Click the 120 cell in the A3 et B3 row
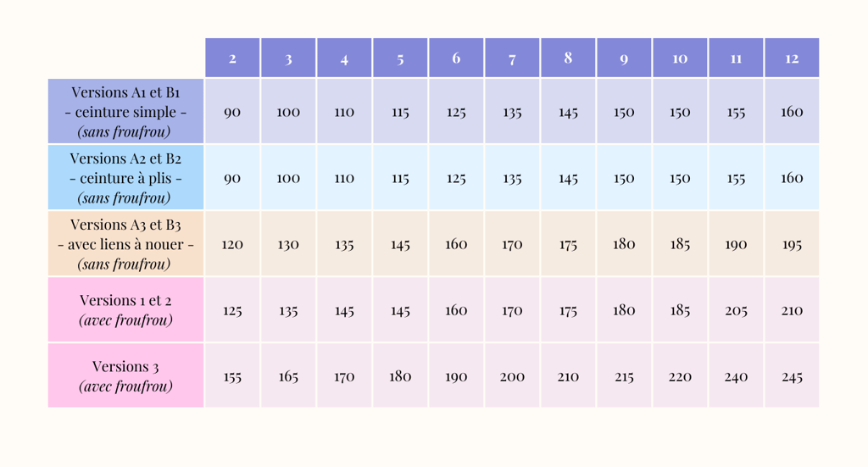This screenshot has width=868, height=467. click(x=232, y=243)
